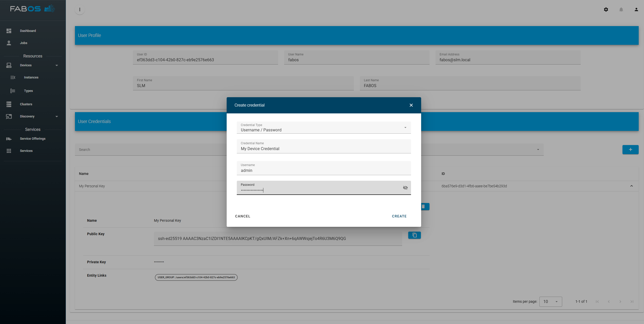Change items per page from 10
This screenshot has height=324, width=644.
[551, 301]
